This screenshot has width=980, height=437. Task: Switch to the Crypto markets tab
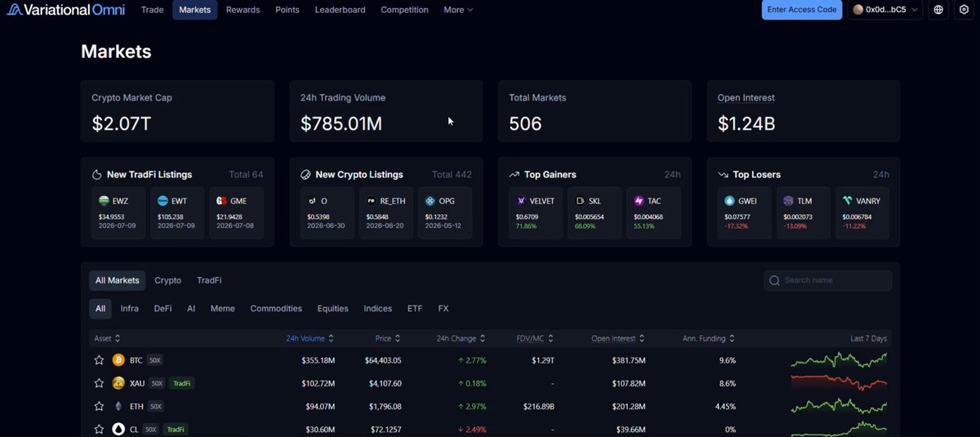pos(168,280)
